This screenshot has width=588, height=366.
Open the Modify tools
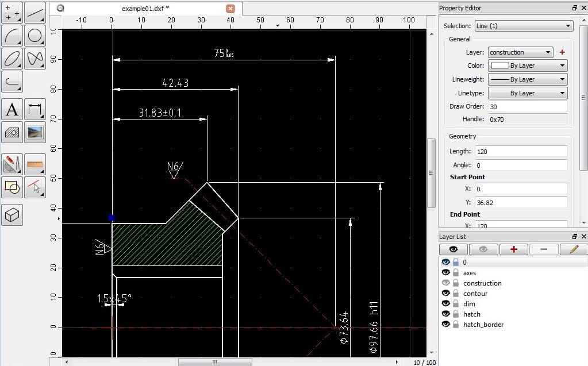coord(12,164)
